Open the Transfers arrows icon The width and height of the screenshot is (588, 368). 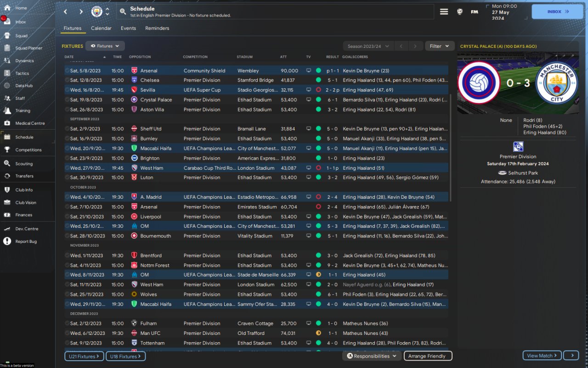[7, 176]
